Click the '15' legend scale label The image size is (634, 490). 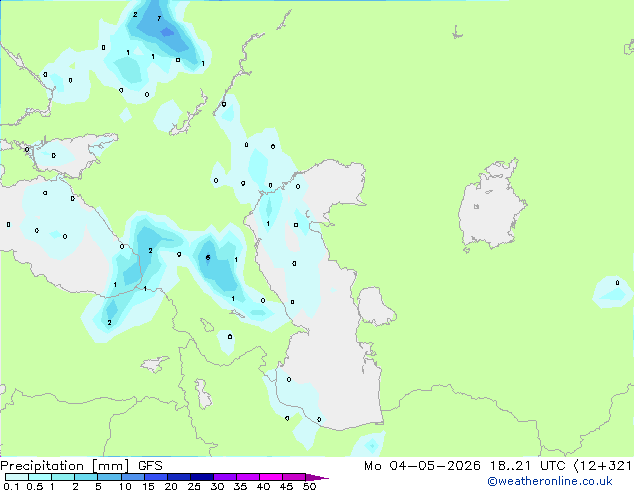tap(148, 486)
